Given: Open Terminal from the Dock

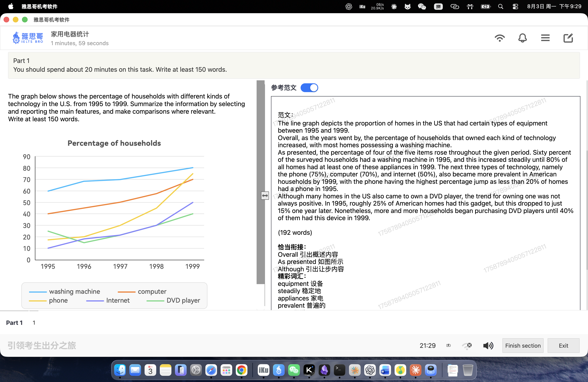Looking at the screenshot, I should pos(339,370).
